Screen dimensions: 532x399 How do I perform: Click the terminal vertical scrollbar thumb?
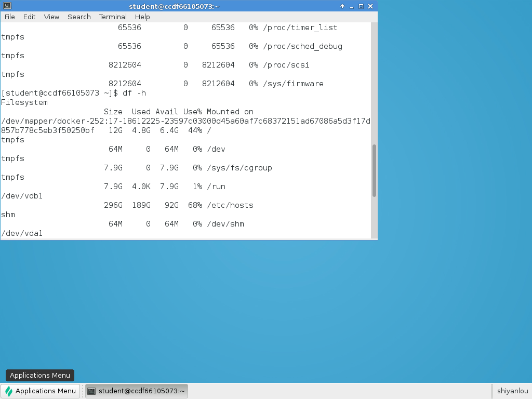(374, 170)
